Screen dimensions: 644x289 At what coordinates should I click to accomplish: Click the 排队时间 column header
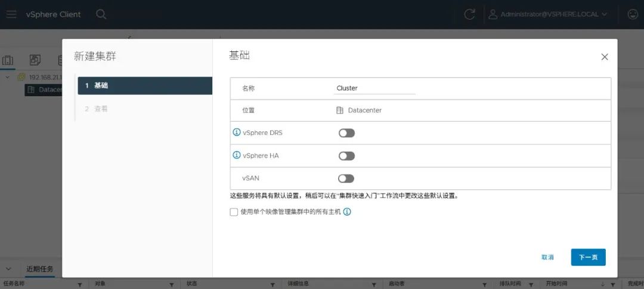(510, 284)
